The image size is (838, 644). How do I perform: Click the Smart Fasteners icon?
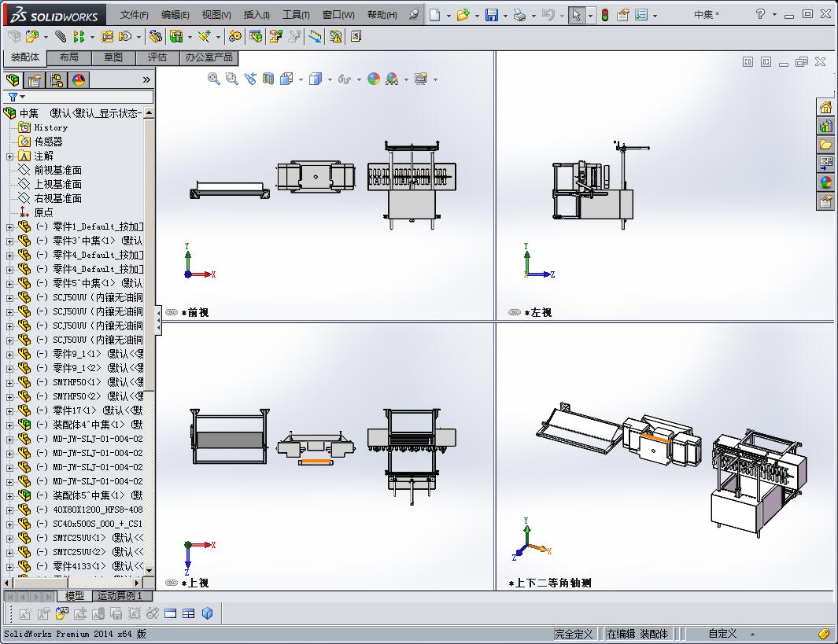(108, 36)
